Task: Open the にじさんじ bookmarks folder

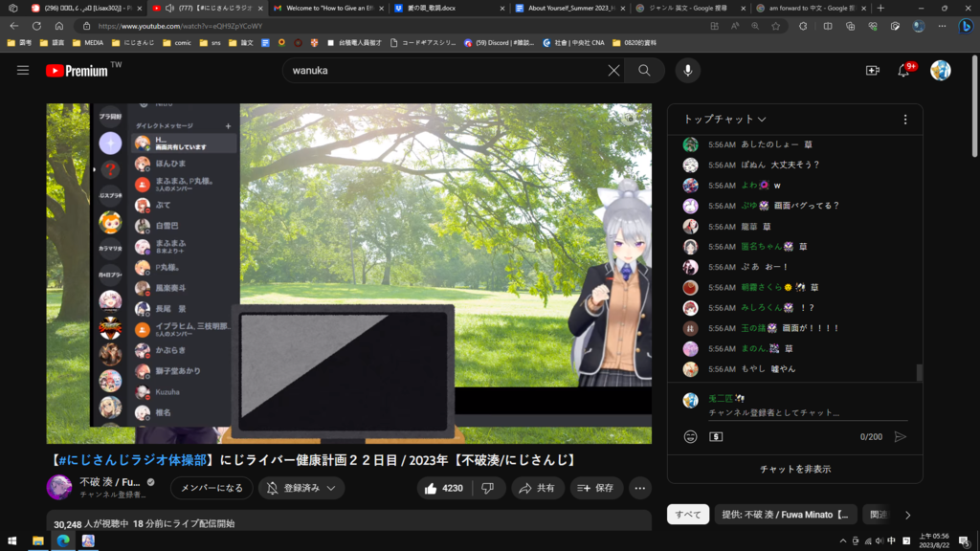Action: pyautogui.click(x=133, y=43)
